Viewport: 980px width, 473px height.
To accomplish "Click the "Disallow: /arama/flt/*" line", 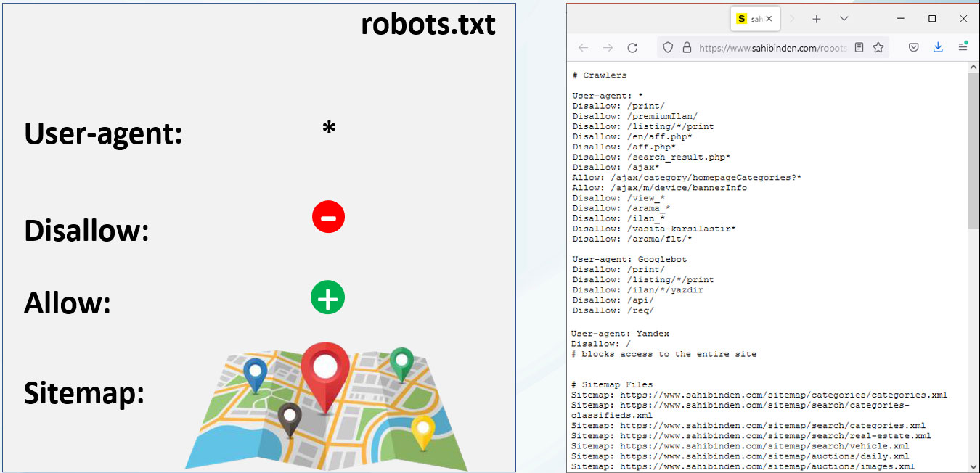I will [x=632, y=239].
